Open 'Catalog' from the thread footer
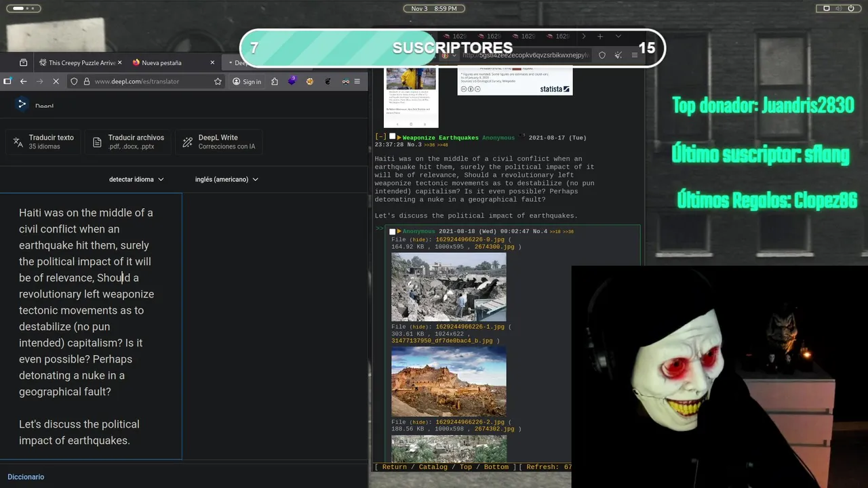 point(433,467)
